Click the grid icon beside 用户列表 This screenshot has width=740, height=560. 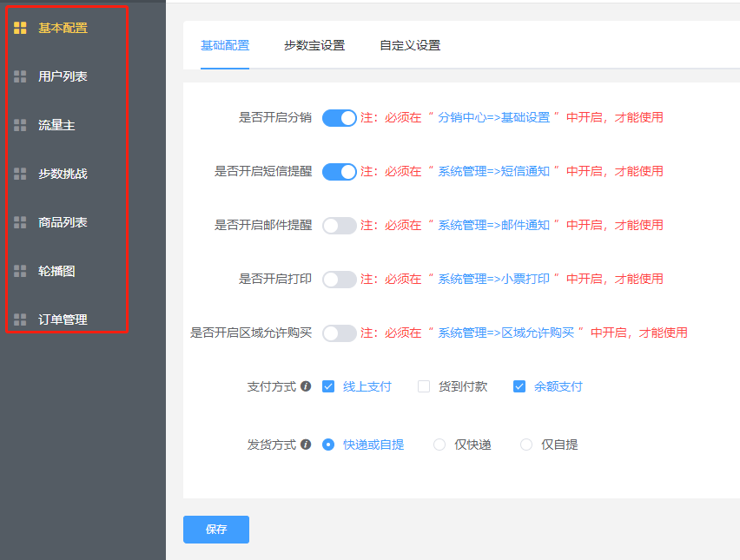click(20, 76)
